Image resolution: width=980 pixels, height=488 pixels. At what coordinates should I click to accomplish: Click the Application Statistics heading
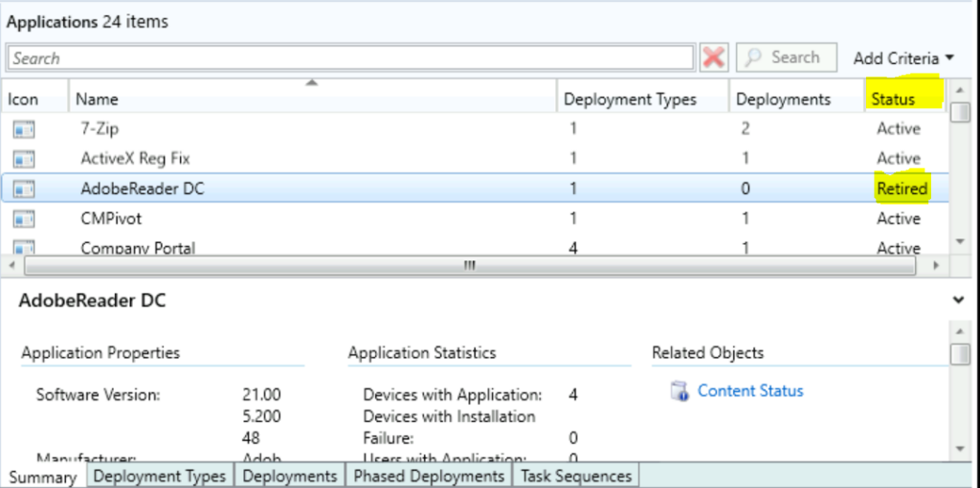tap(422, 353)
